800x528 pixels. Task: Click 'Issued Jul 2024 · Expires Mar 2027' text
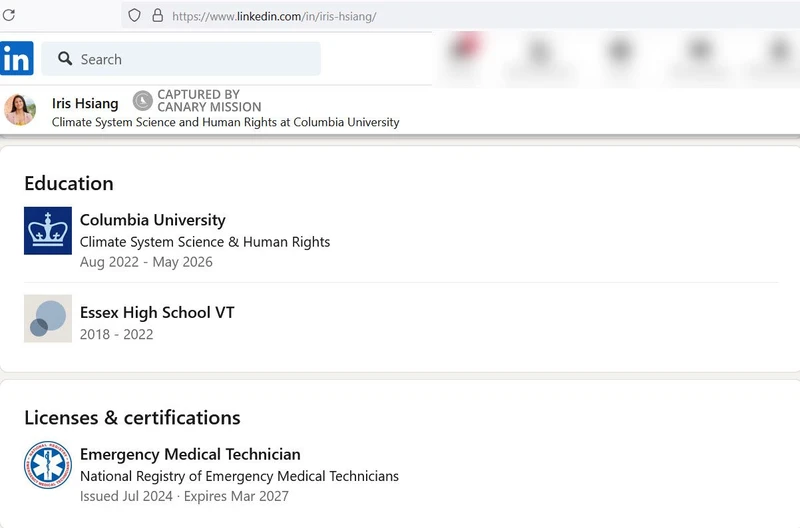184,496
